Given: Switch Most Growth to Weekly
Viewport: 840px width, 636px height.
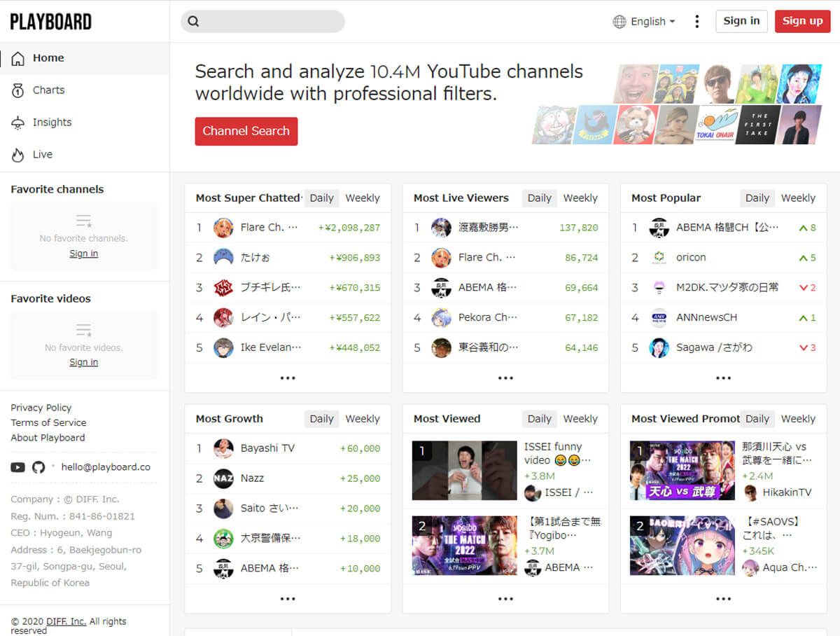Looking at the screenshot, I should click(363, 419).
